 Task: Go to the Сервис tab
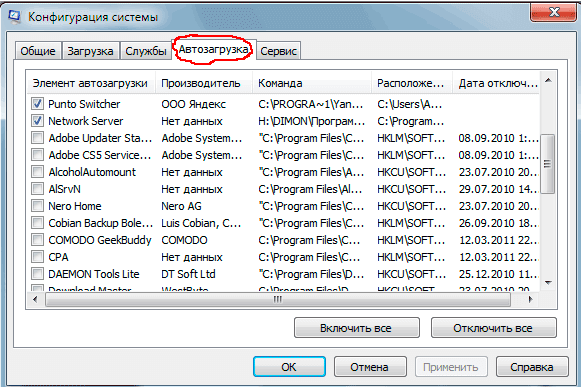click(278, 51)
